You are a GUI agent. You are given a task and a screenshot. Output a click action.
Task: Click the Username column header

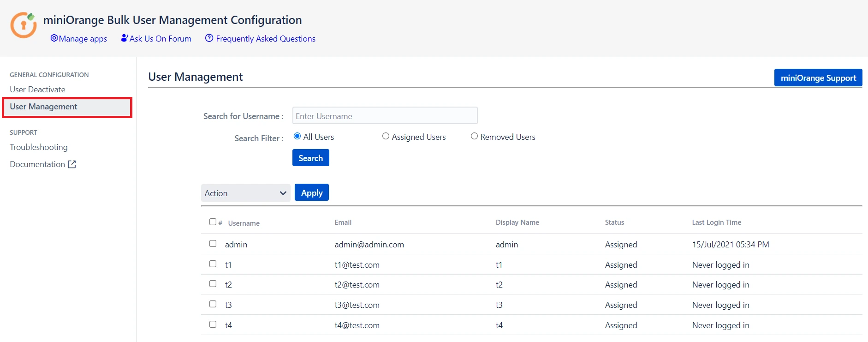244,223
